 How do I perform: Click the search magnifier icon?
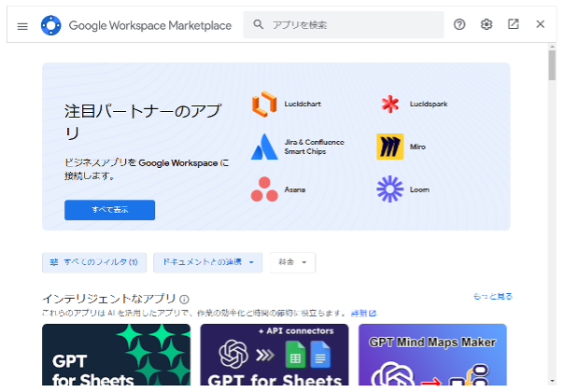click(x=259, y=24)
